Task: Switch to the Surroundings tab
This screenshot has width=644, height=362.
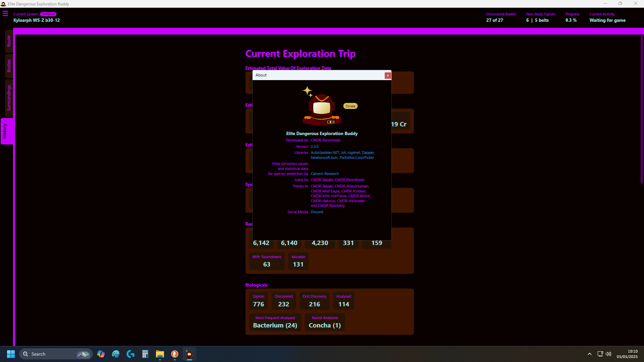Action: [9, 98]
